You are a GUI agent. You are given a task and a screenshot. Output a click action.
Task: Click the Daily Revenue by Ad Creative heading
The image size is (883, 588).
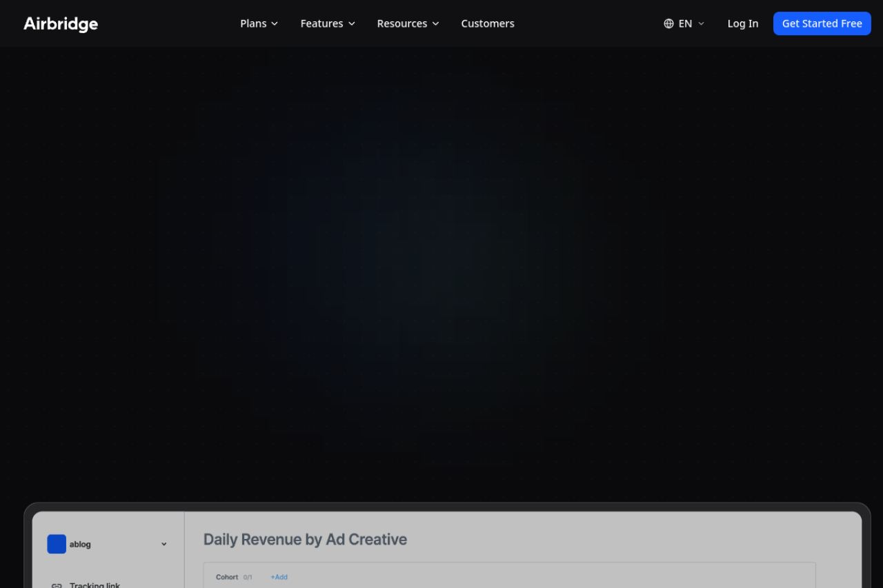[305, 539]
